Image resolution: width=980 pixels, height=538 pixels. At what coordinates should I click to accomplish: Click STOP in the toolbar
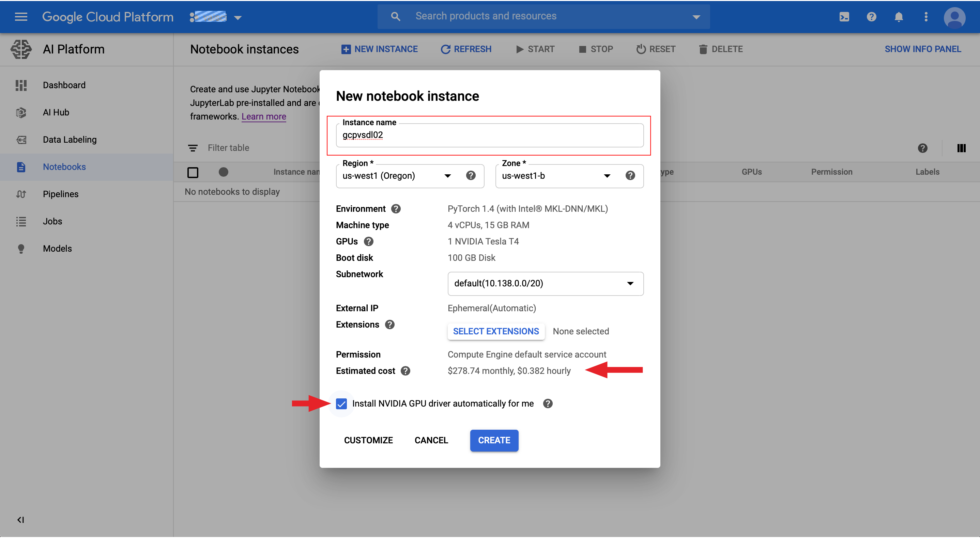coord(596,49)
